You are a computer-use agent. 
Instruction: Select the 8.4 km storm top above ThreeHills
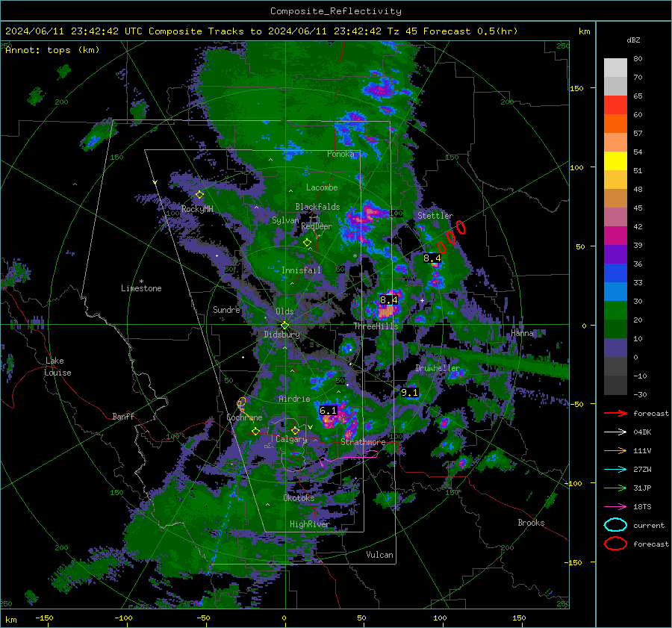click(x=389, y=300)
